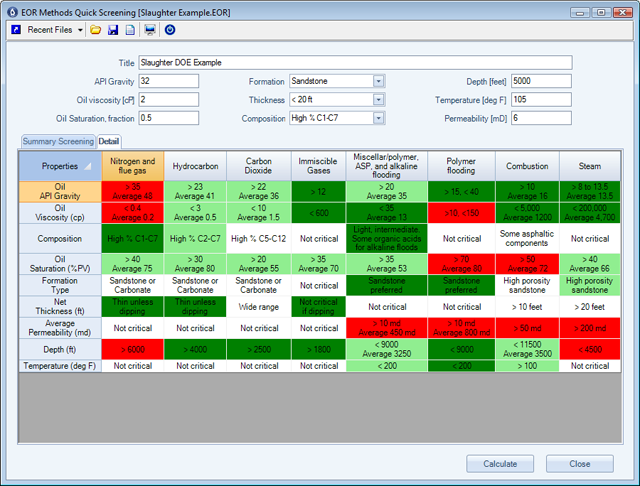Select the Depth (ft) row header
This screenshot has height=486, width=640.
pos(60,349)
